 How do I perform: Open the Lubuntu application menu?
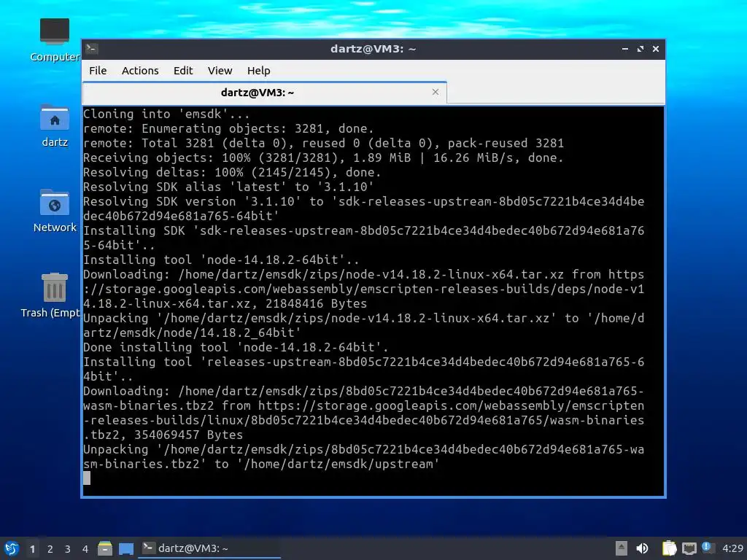12,548
